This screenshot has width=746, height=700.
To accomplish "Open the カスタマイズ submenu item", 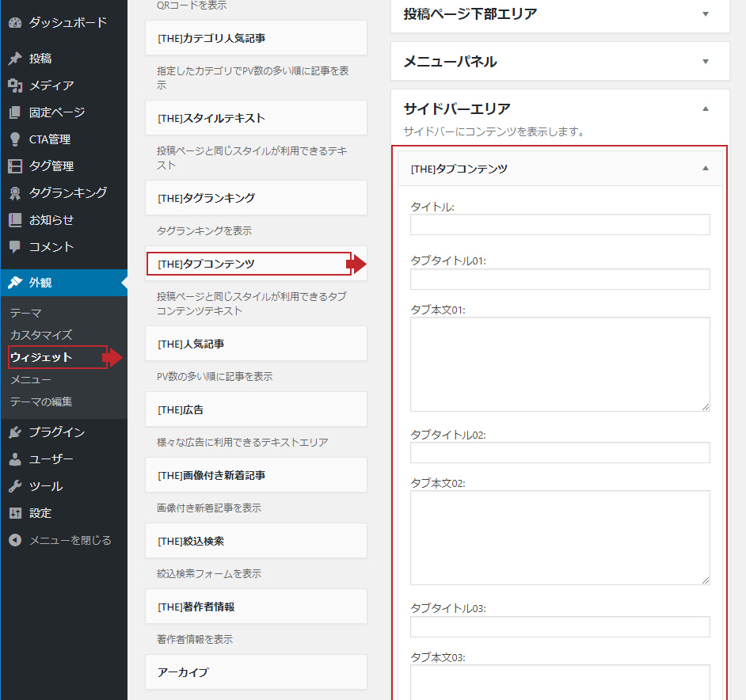I will [41, 335].
